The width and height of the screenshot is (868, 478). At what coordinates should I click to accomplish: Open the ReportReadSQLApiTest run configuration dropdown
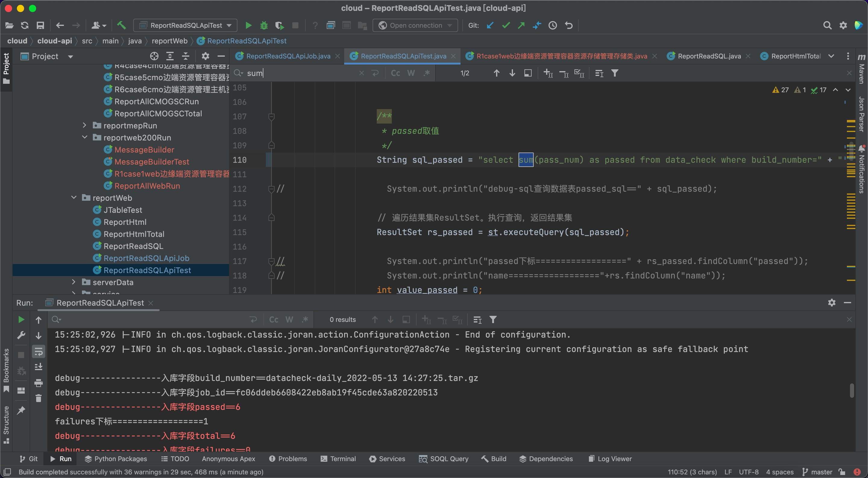click(x=229, y=25)
